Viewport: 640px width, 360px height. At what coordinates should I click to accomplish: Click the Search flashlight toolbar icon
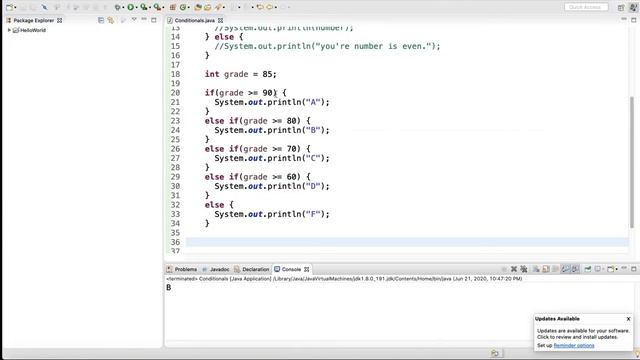218,7
